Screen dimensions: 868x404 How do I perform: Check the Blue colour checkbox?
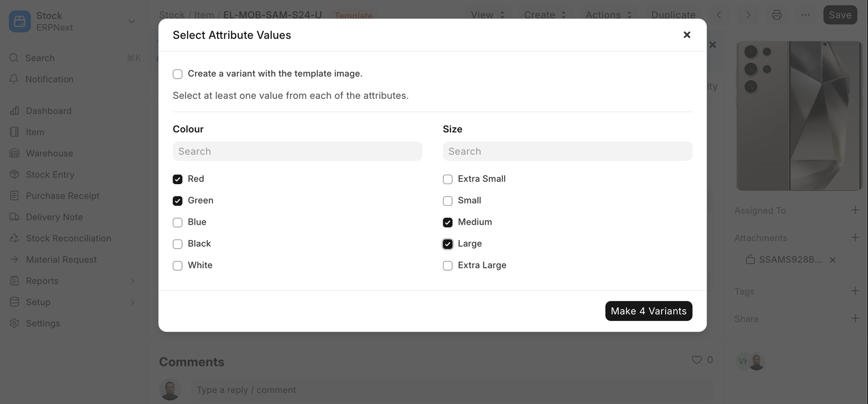(177, 223)
